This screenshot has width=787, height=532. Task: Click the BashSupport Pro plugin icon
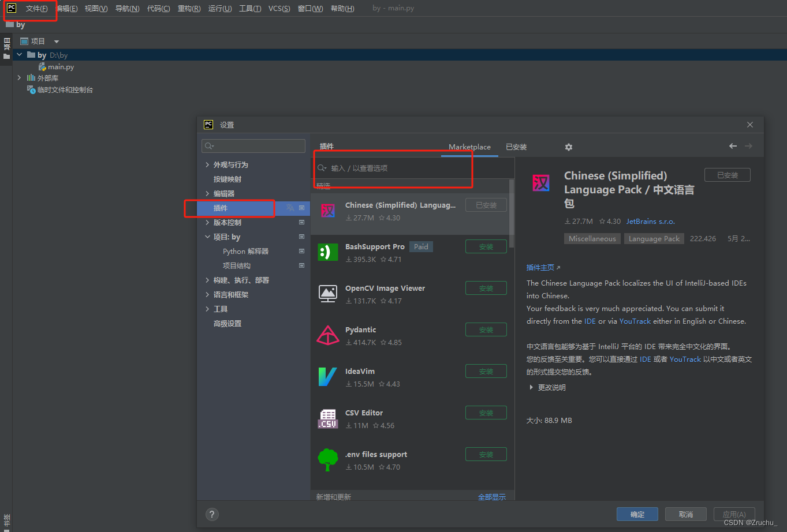coord(328,252)
